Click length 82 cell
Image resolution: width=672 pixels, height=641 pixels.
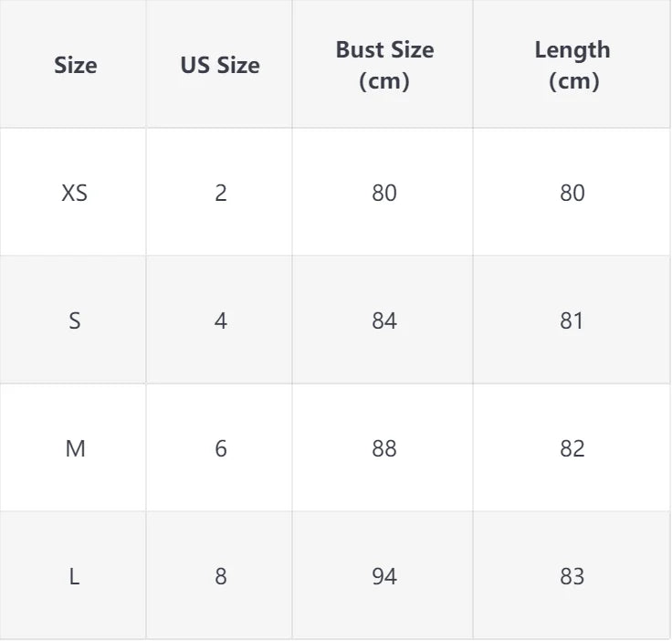[x=572, y=448]
